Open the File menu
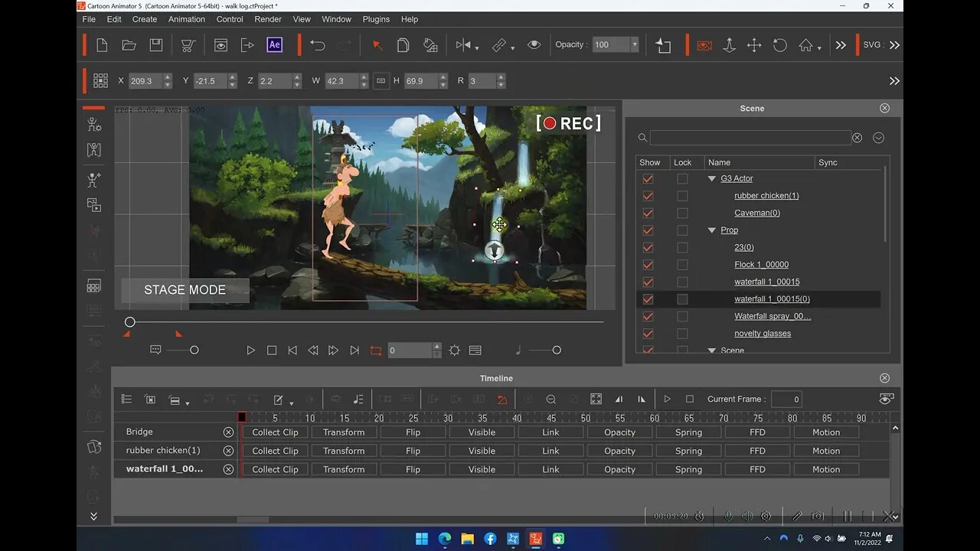This screenshot has width=980, height=551. click(x=89, y=19)
